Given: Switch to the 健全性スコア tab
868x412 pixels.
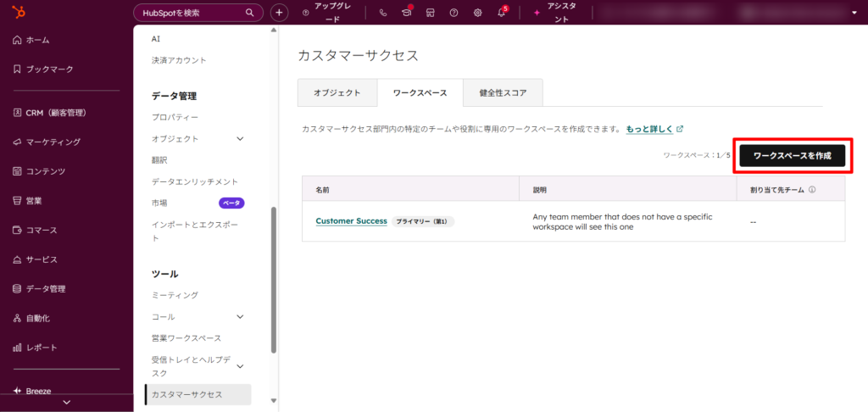Looking at the screenshot, I should pyautogui.click(x=504, y=92).
